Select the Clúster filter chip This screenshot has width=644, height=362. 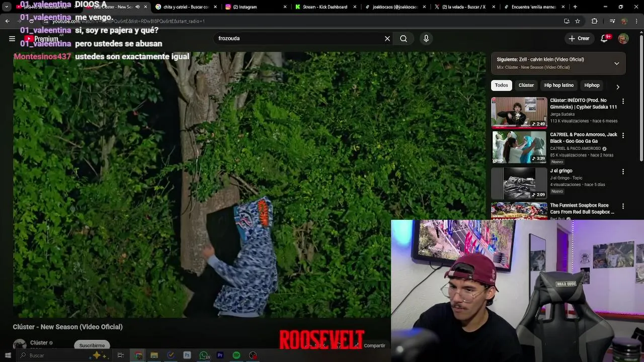pos(526,85)
